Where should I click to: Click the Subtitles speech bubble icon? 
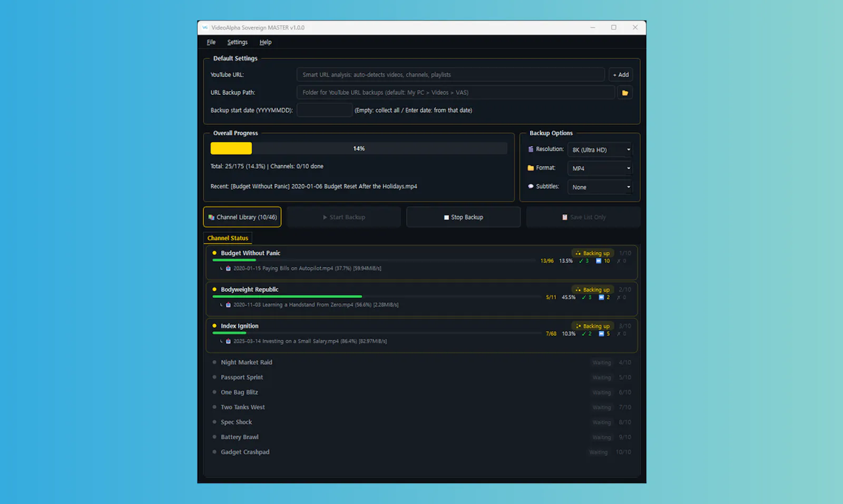click(x=531, y=186)
